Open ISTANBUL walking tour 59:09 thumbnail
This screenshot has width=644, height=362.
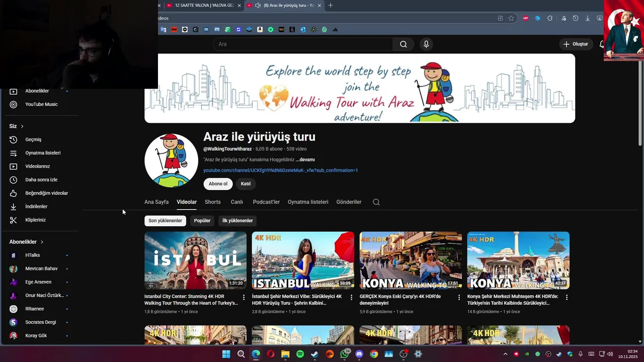(x=303, y=260)
